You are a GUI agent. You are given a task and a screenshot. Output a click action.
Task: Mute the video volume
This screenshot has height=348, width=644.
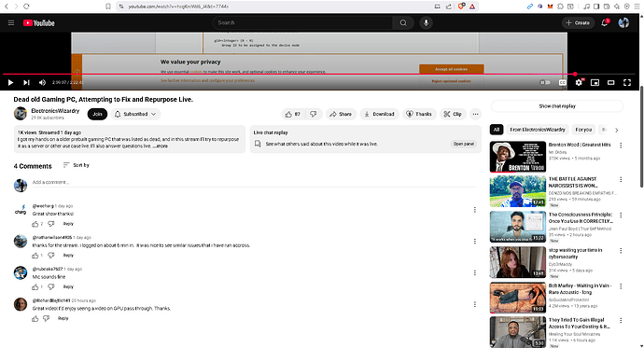[x=42, y=82]
